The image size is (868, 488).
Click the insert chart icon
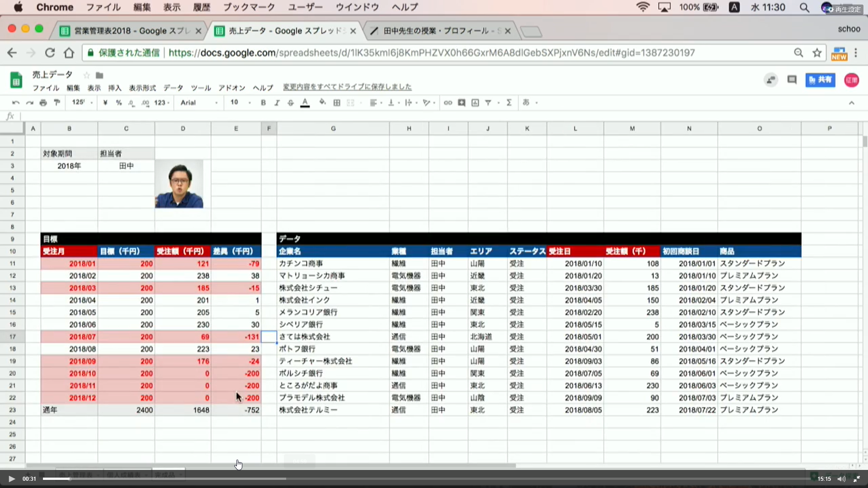(x=475, y=103)
